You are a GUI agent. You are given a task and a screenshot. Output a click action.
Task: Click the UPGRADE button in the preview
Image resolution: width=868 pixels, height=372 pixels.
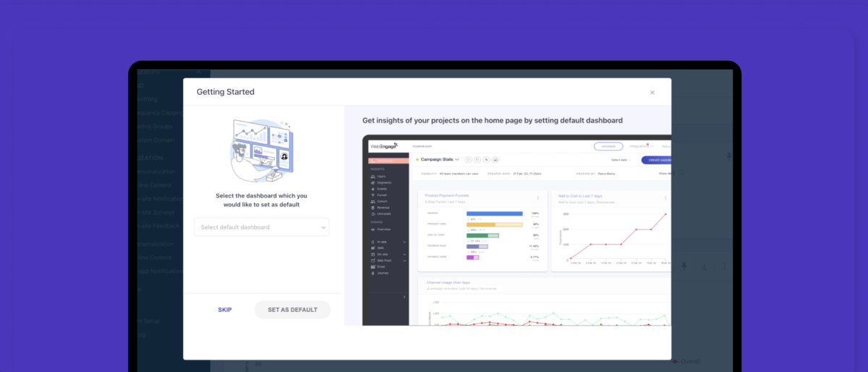pyautogui.click(x=608, y=146)
